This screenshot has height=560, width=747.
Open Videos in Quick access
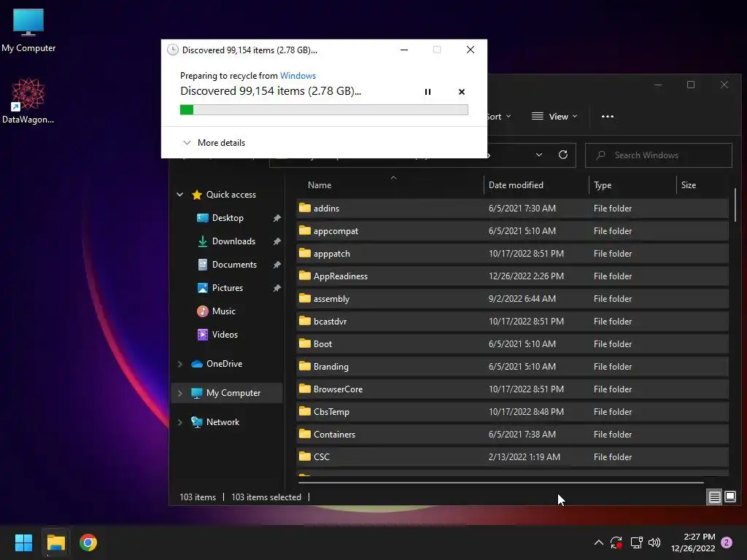[225, 334]
